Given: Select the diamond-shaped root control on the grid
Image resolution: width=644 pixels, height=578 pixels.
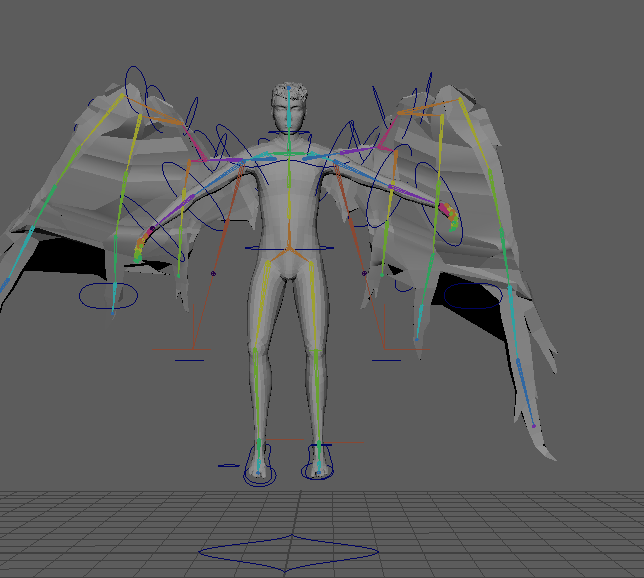Looking at the screenshot, I should [x=288, y=551].
